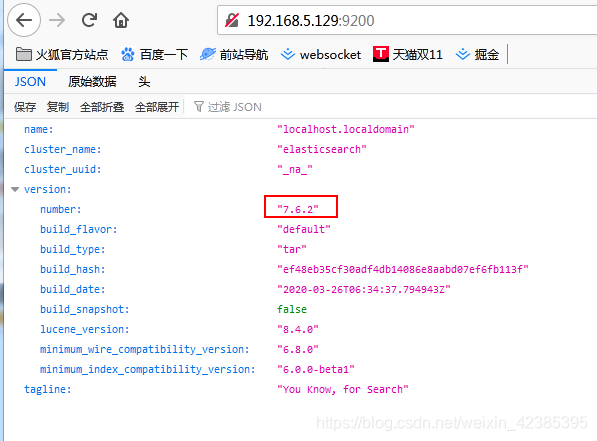The width and height of the screenshot is (597, 441).
Task: Click the 保存 save button
Action: 25,107
